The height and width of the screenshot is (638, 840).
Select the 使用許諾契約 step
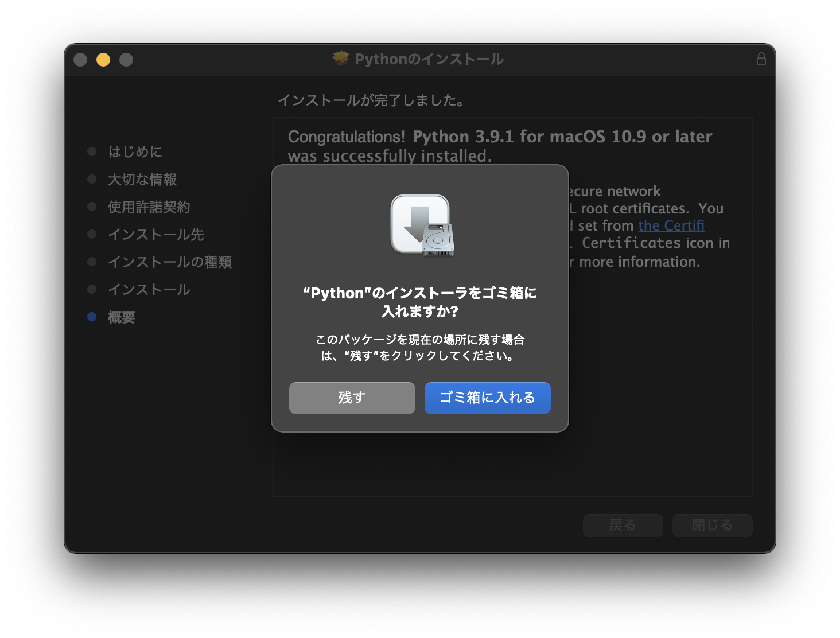tap(149, 207)
